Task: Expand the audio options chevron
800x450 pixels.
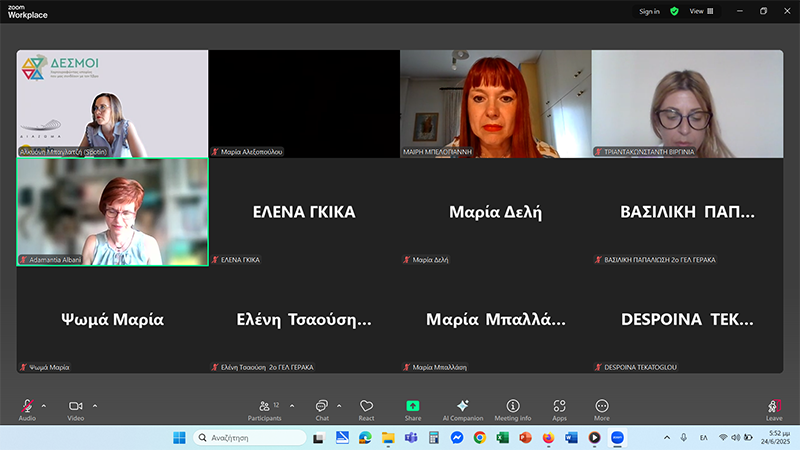Action: [44, 405]
